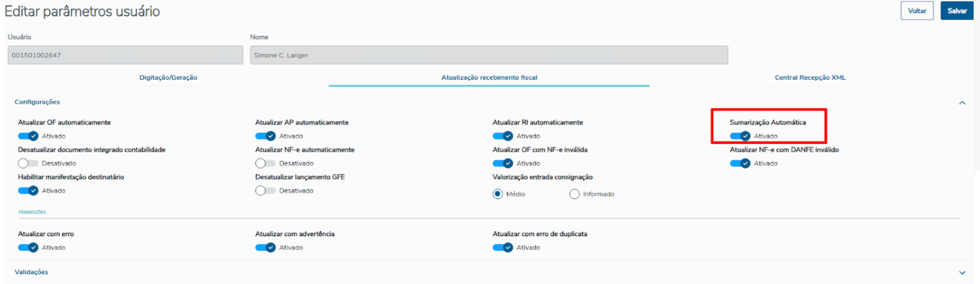Enable Desatualizar documento integrado contabilidade

(28, 163)
